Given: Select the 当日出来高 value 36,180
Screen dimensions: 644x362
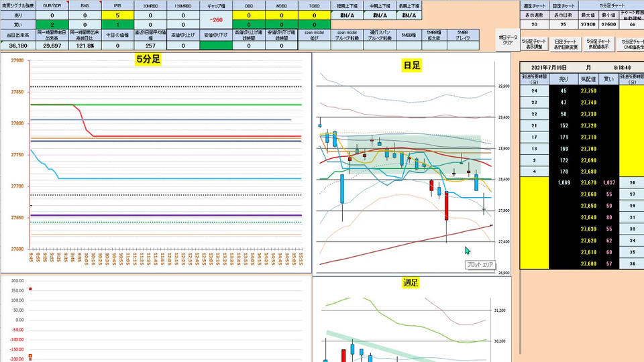Looking at the screenshot, I should click(18, 46).
